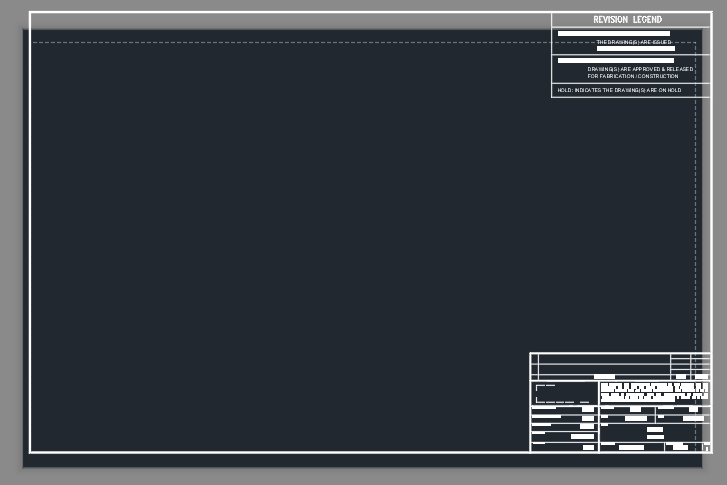
Task: Select 'DRAWING(S) ARE APPROVED & RELEASED' text line
Action: click(633, 69)
